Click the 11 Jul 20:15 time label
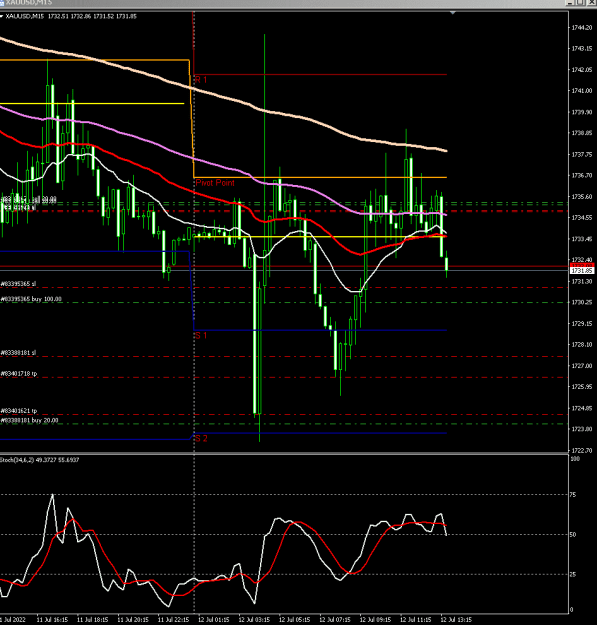Viewport: 597px width, 625px height. point(133,620)
